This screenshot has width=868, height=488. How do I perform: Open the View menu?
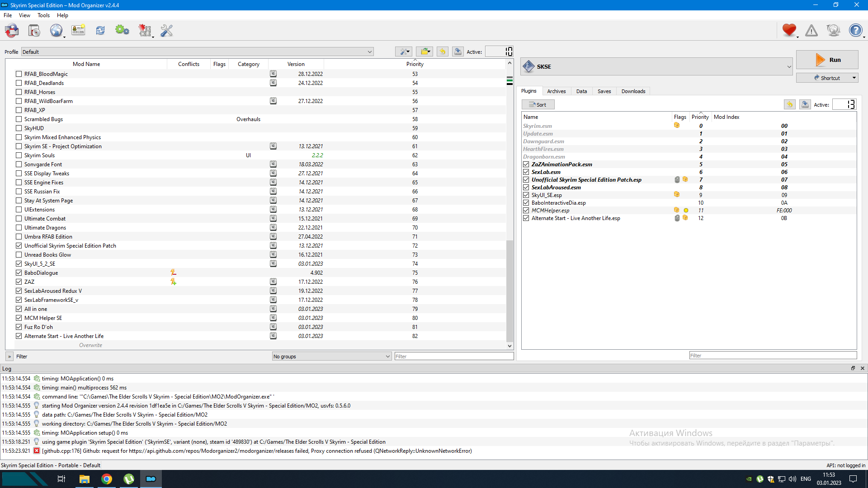click(x=24, y=15)
